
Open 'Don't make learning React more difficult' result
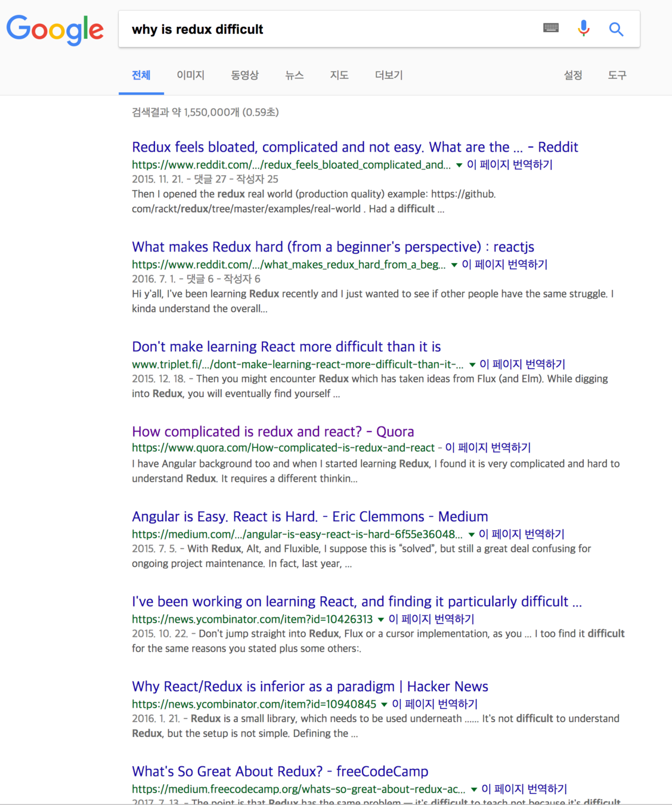[x=286, y=346]
